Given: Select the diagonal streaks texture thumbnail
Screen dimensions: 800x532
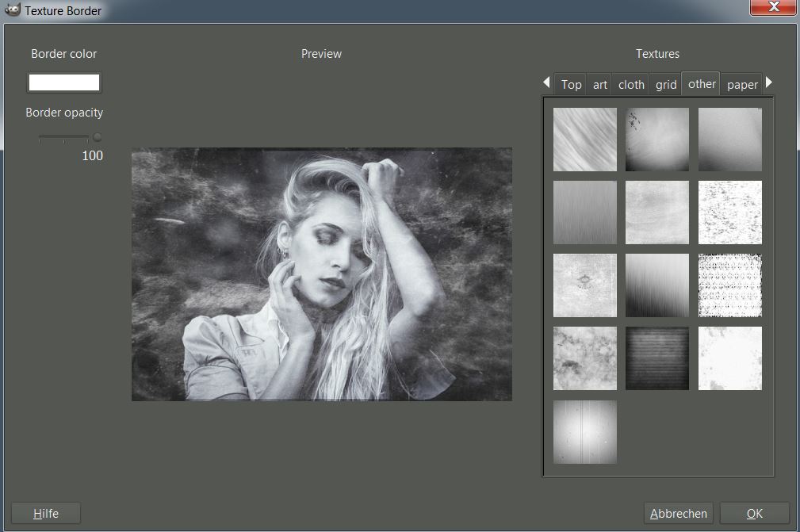Looking at the screenshot, I should [x=584, y=140].
